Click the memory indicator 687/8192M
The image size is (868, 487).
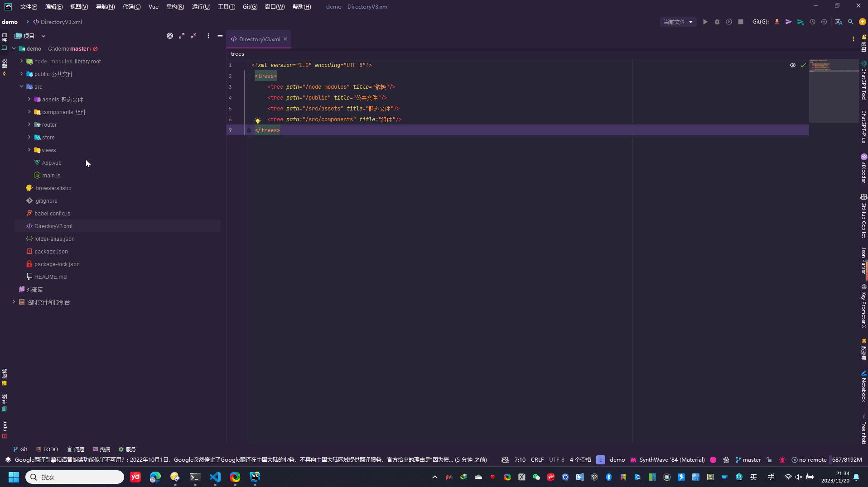pyautogui.click(x=847, y=460)
